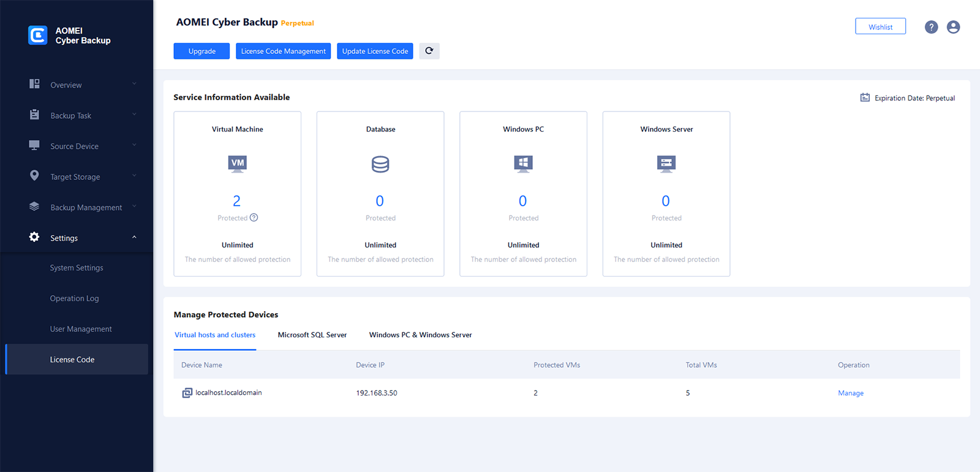Click the AOMEI Cyber Backup logo

38,35
